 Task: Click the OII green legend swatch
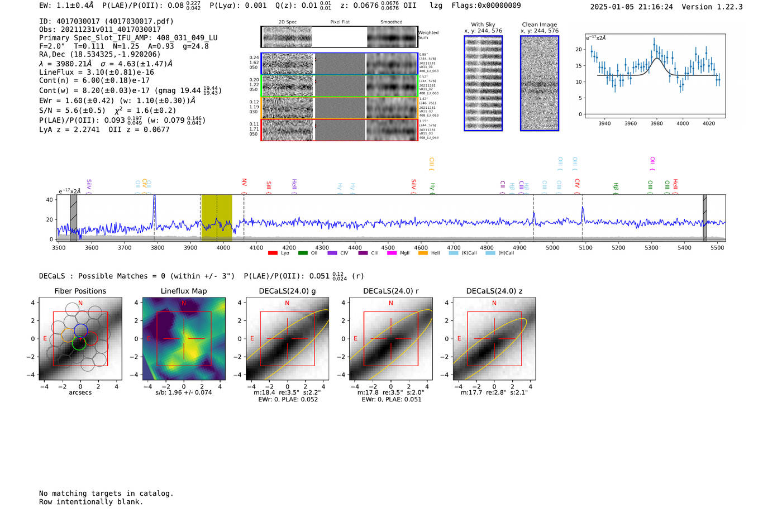coord(303,253)
